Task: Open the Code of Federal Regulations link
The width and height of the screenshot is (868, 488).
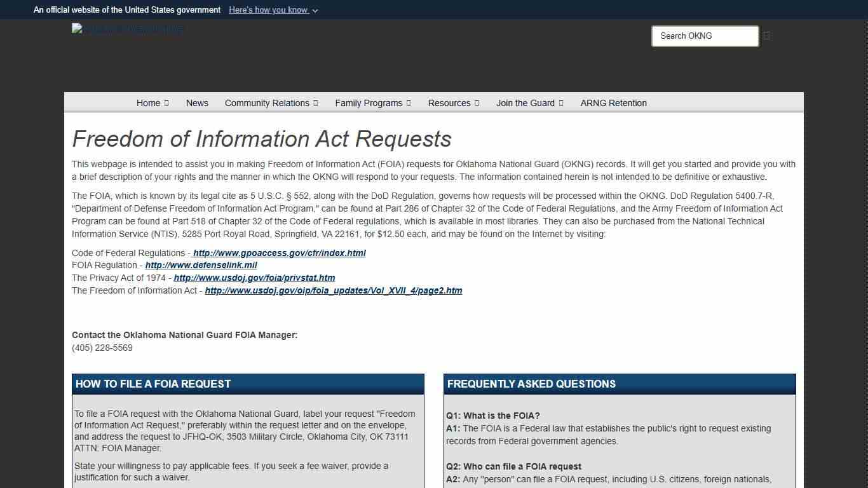Action: pyautogui.click(x=280, y=253)
